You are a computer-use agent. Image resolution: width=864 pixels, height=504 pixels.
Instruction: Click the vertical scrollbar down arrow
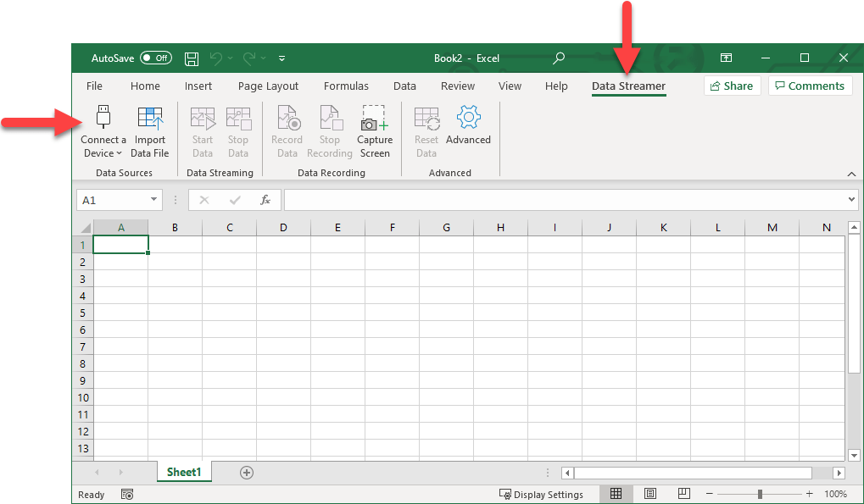854,455
